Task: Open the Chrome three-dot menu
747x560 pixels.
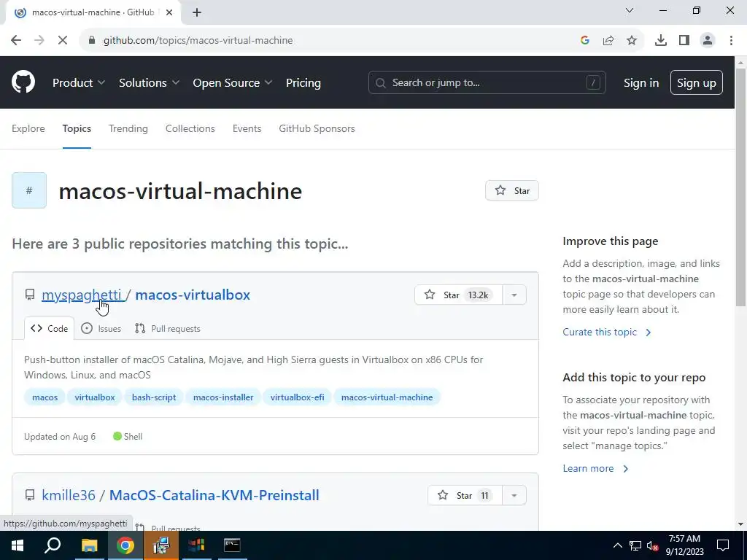Action: (731, 41)
